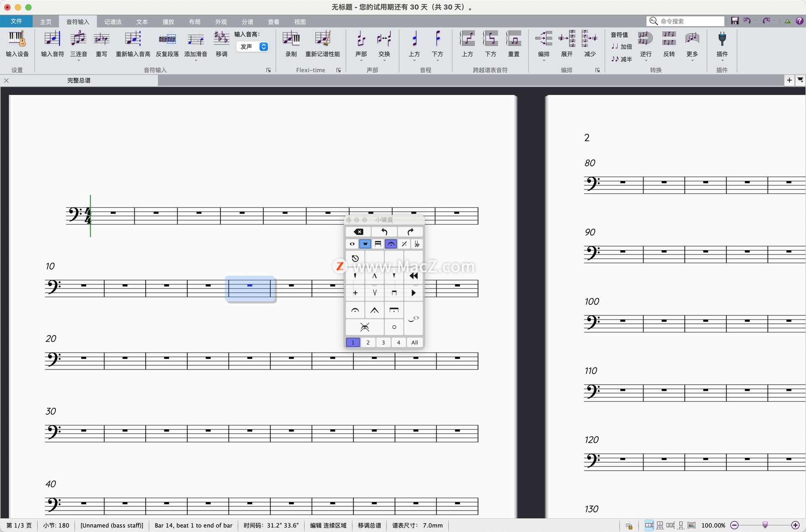The image size is (806, 532).
Task: Select the Triplets (三连音) tool
Action: point(79,44)
